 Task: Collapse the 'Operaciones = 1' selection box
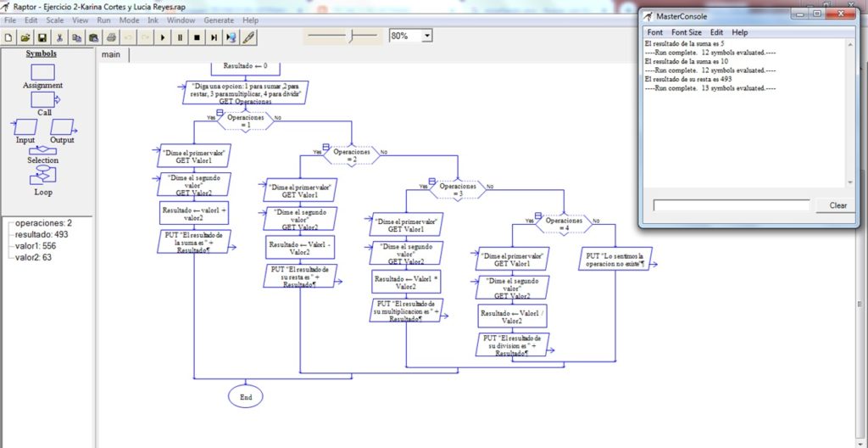click(x=220, y=111)
